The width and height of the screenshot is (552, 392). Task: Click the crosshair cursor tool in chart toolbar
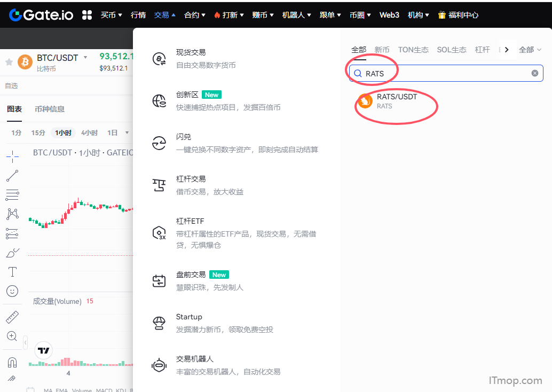click(x=12, y=156)
